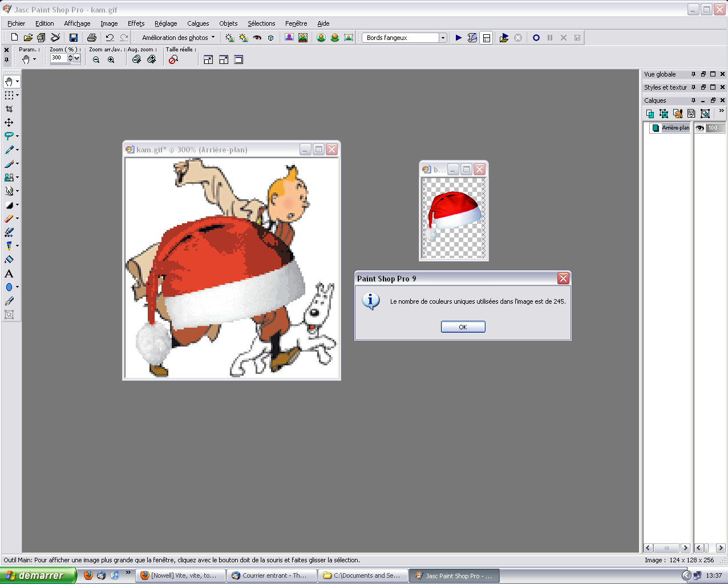Open the Sélections menu
This screenshot has width=728, height=584.
point(261,23)
